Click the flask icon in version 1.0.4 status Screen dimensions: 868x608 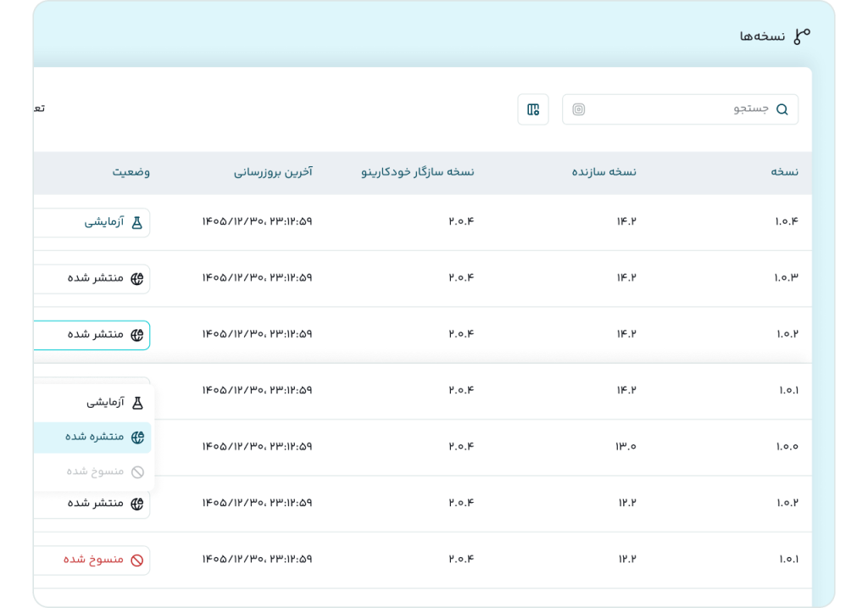(136, 223)
